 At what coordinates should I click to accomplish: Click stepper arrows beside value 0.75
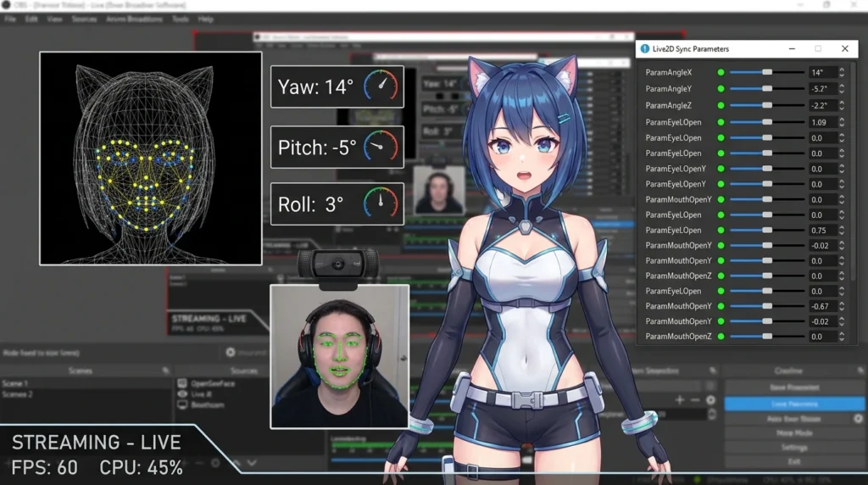(842, 230)
